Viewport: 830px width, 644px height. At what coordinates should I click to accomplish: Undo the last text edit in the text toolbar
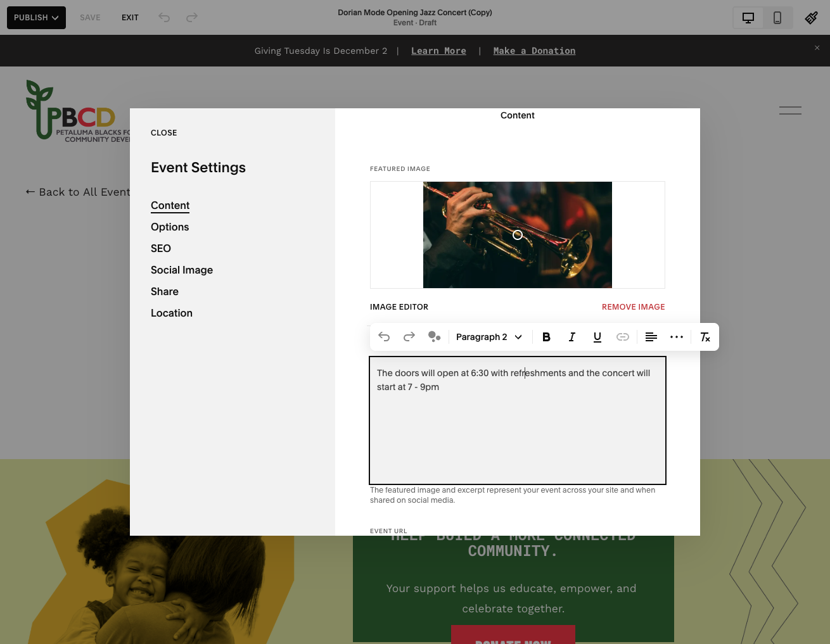(384, 337)
